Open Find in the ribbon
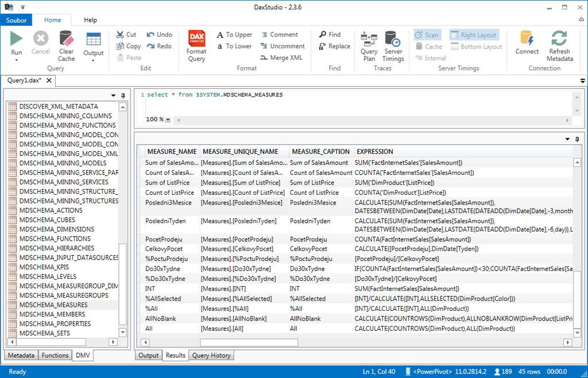 [x=330, y=34]
